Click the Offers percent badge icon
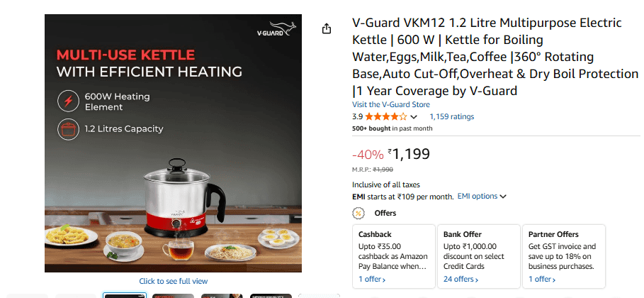 pyautogui.click(x=358, y=213)
